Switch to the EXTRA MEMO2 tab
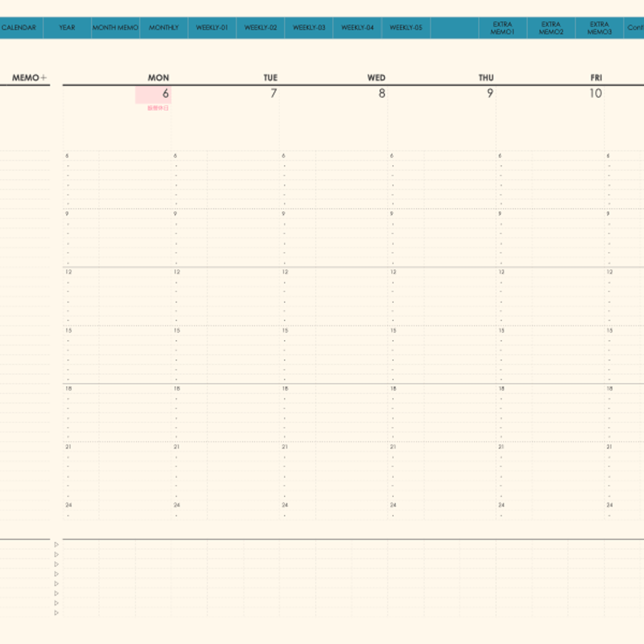The height and width of the screenshot is (644, 644). pos(551,28)
